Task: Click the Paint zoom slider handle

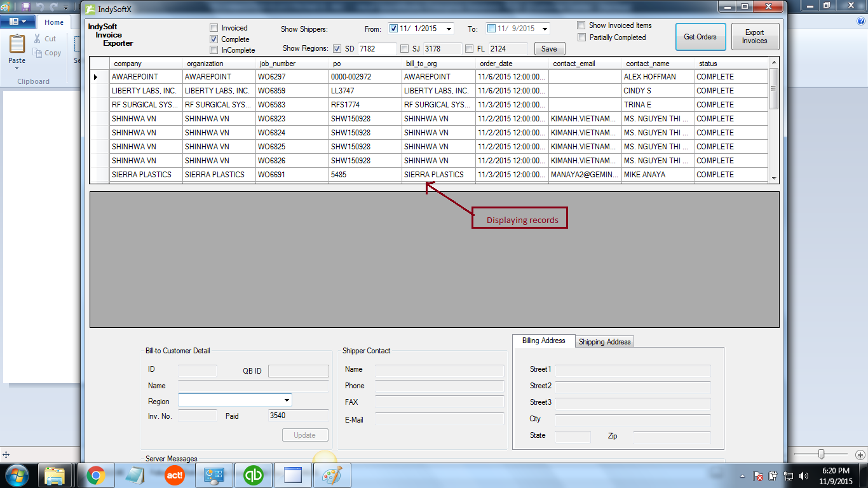Action: (x=822, y=454)
